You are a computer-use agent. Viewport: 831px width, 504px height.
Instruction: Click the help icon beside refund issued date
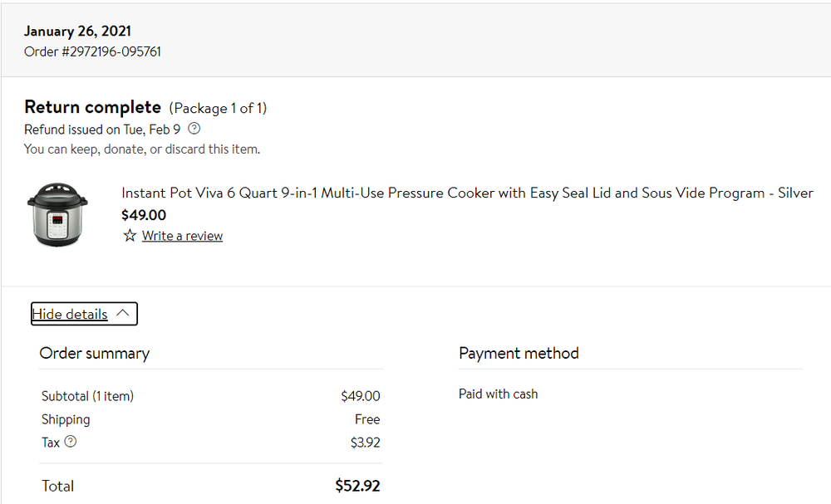(194, 129)
